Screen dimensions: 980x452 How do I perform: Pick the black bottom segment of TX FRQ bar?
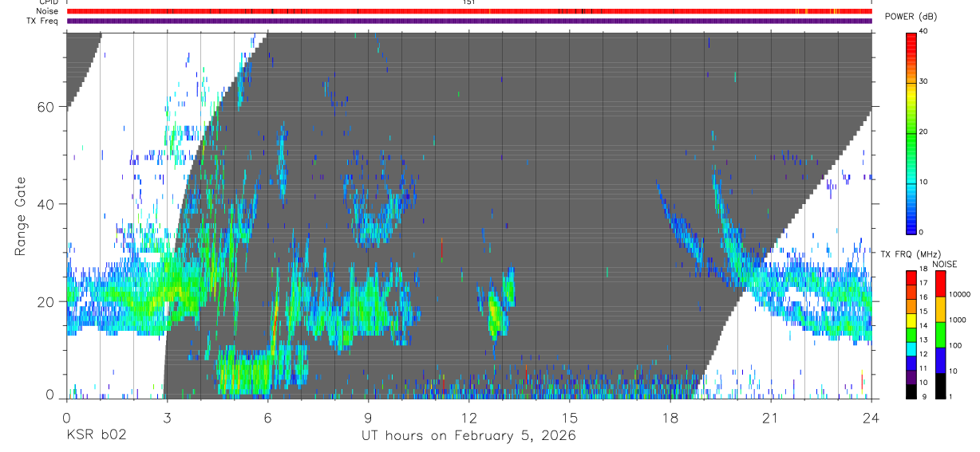[x=911, y=391]
